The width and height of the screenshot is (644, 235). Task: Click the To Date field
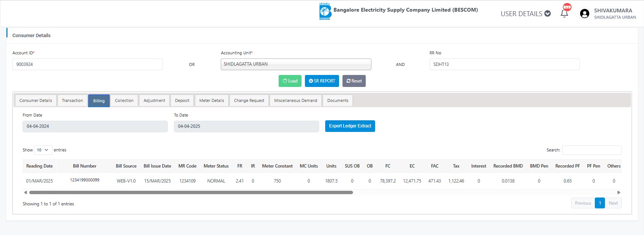[x=246, y=126]
